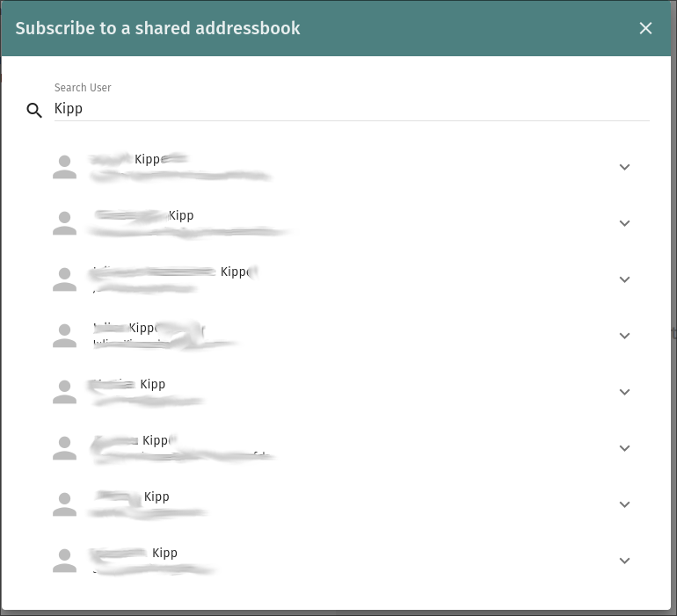The width and height of the screenshot is (677, 616).
Task: Select the sixth result's person avatar icon
Action: pyautogui.click(x=64, y=448)
